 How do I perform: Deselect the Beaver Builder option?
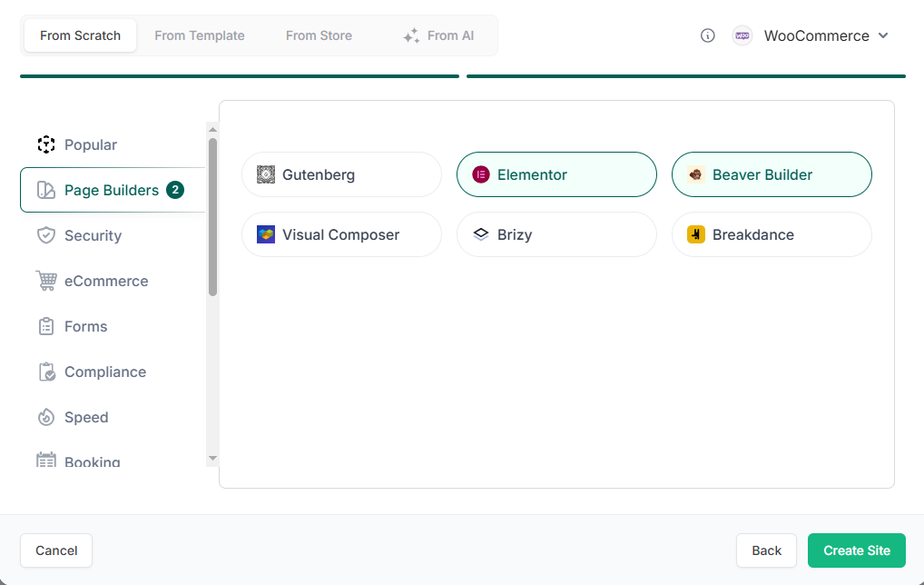772,174
